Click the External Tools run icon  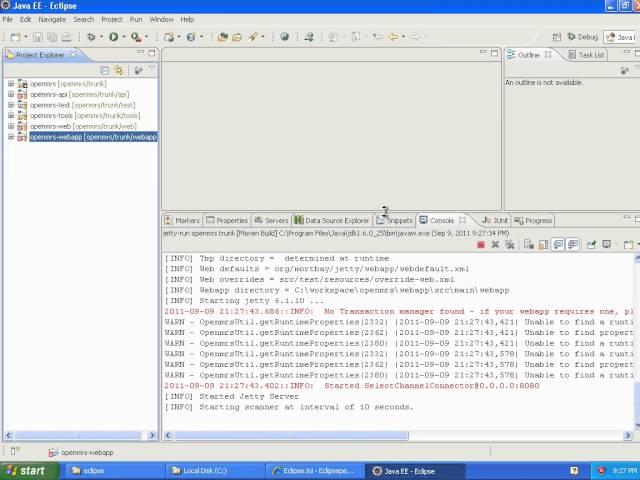point(136,37)
